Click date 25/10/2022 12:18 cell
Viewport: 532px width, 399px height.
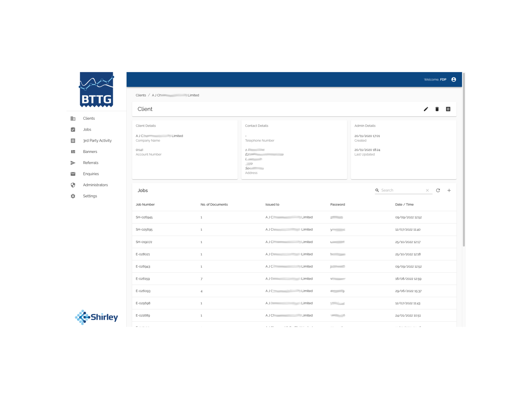(x=408, y=254)
